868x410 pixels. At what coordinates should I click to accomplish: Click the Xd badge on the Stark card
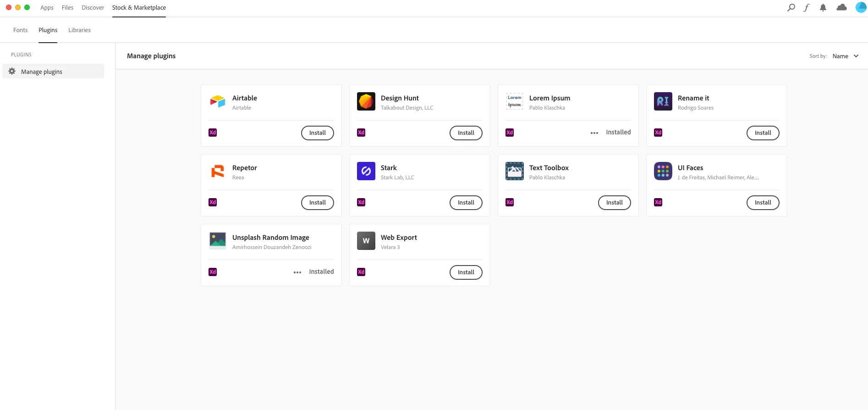pyautogui.click(x=361, y=202)
